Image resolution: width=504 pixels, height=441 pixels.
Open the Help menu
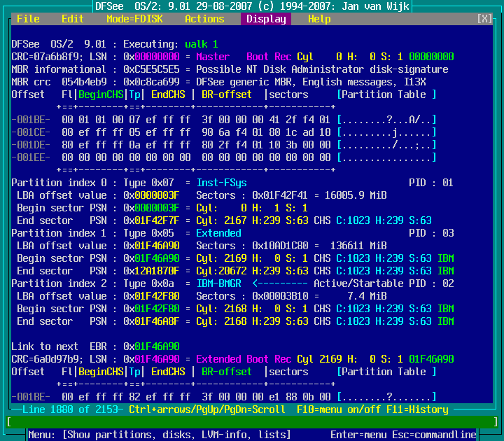coord(319,19)
